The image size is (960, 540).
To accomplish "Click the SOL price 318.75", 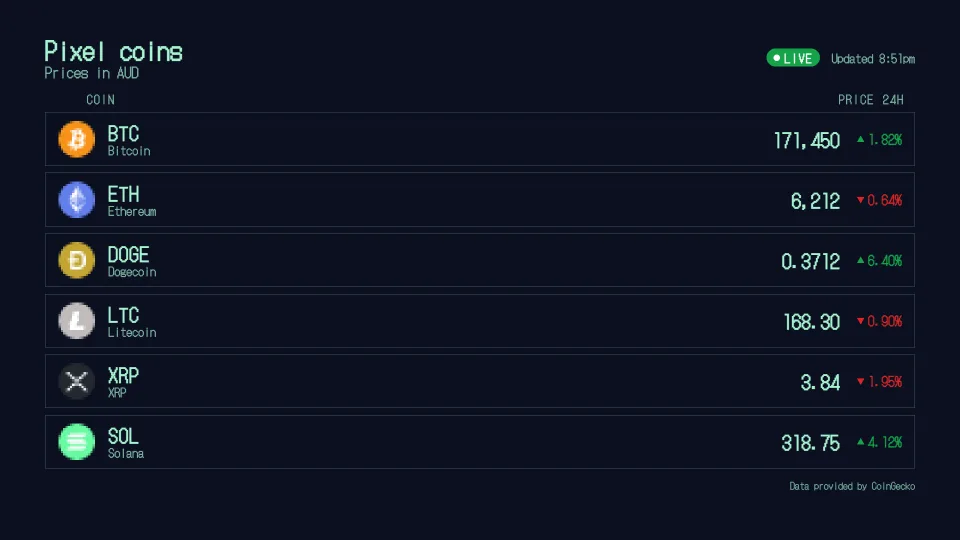I will click(810, 443).
